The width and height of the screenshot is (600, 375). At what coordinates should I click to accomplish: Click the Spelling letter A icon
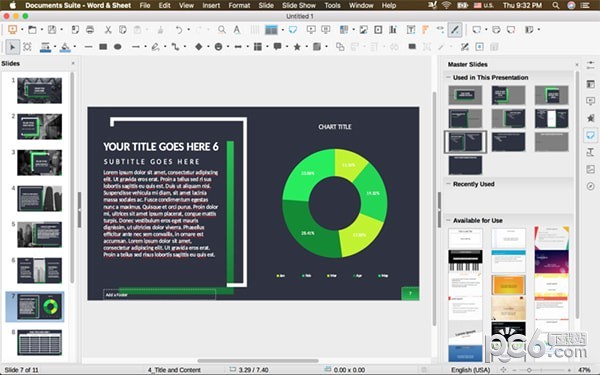click(237, 30)
